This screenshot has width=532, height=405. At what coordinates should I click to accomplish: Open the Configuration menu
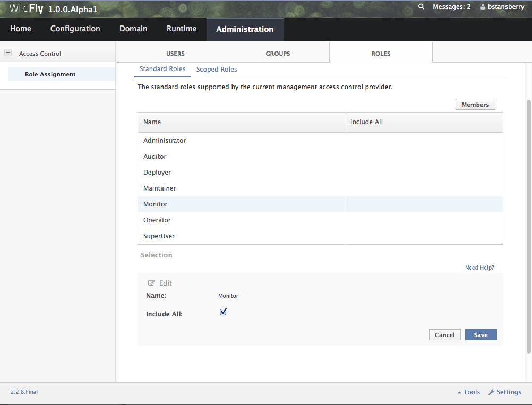[x=75, y=29]
